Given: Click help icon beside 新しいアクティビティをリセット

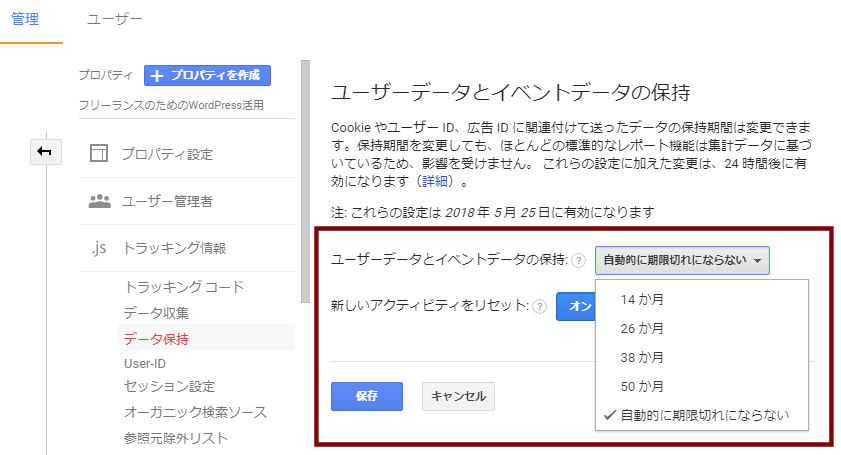Looking at the screenshot, I should pos(539,307).
